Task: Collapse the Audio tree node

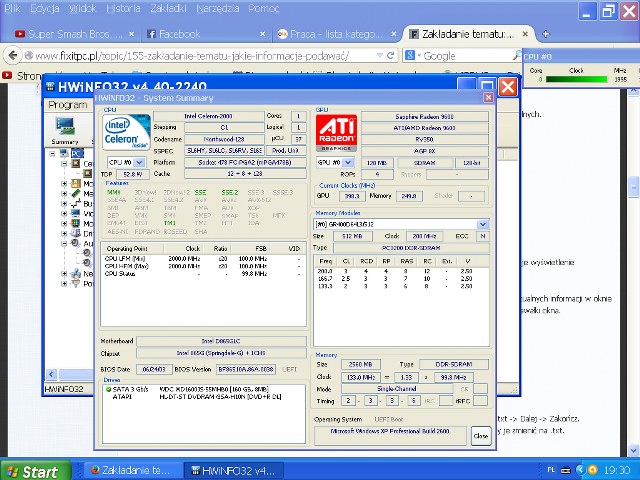Action: 64,243
